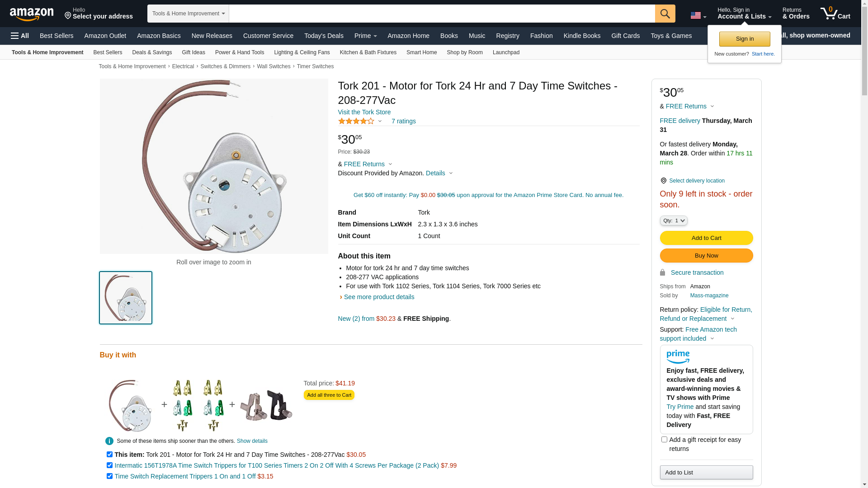Click the Add to Cart button
Screen dimensions: 868x488
(x=706, y=238)
